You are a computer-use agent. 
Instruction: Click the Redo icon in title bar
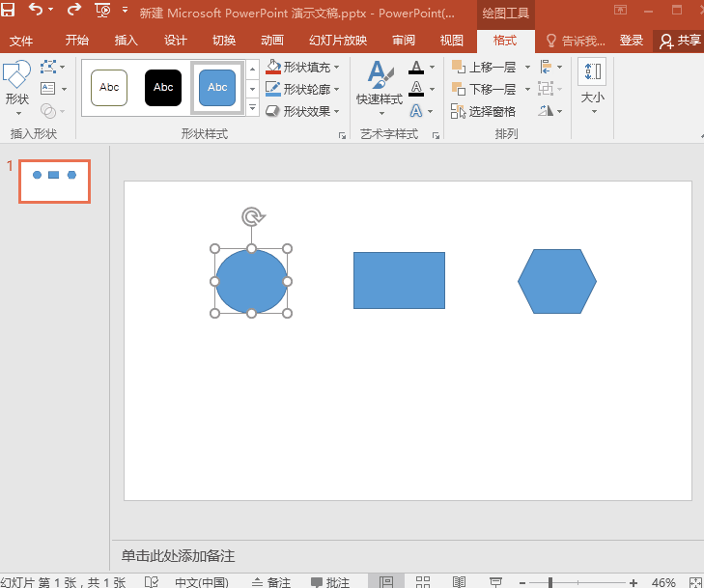(x=73, y=11)
